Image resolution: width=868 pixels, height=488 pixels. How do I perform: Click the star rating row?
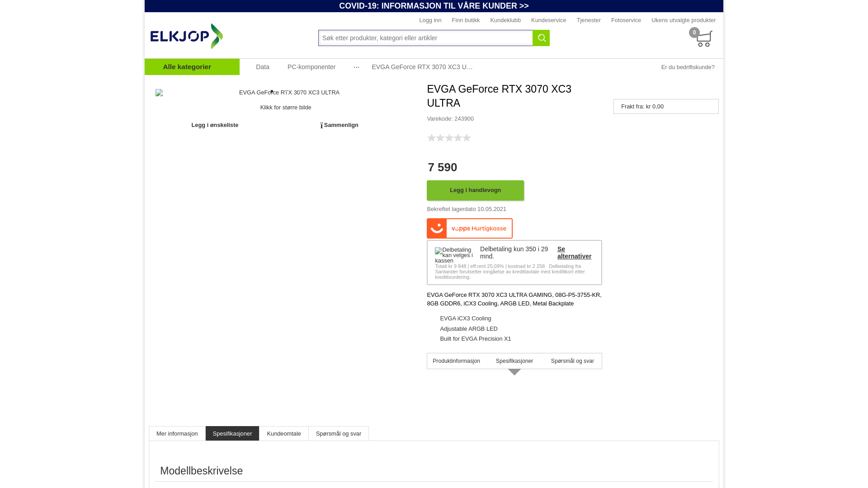[x=449, y=138]
